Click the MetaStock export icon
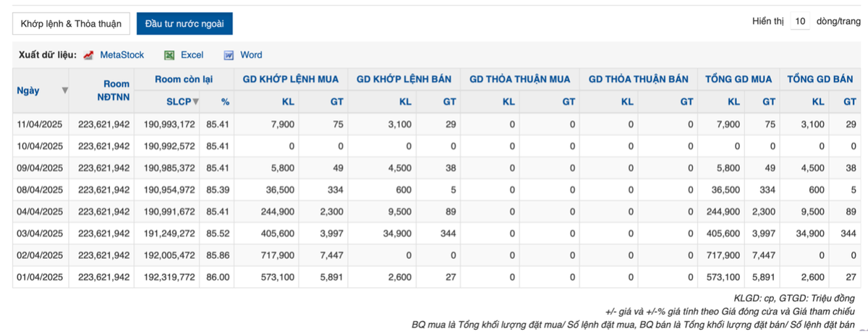This screenshot has height=334, width=868. [89, 55]
